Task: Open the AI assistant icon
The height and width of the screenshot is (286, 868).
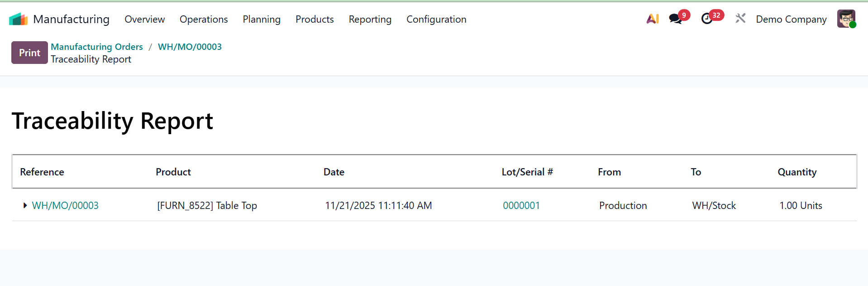Action: (652, 19)
